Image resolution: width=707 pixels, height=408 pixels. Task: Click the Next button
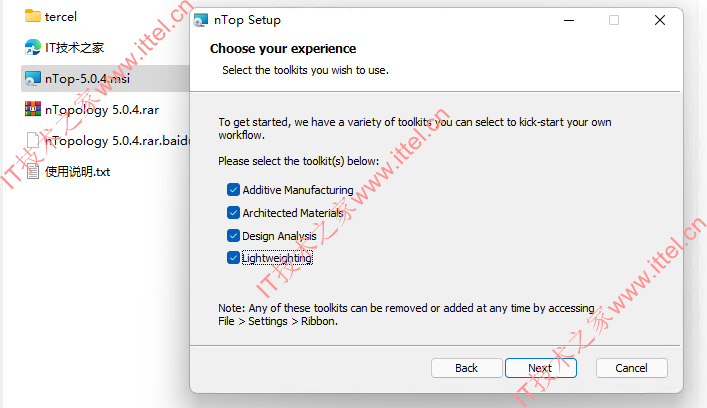(541, 368)
